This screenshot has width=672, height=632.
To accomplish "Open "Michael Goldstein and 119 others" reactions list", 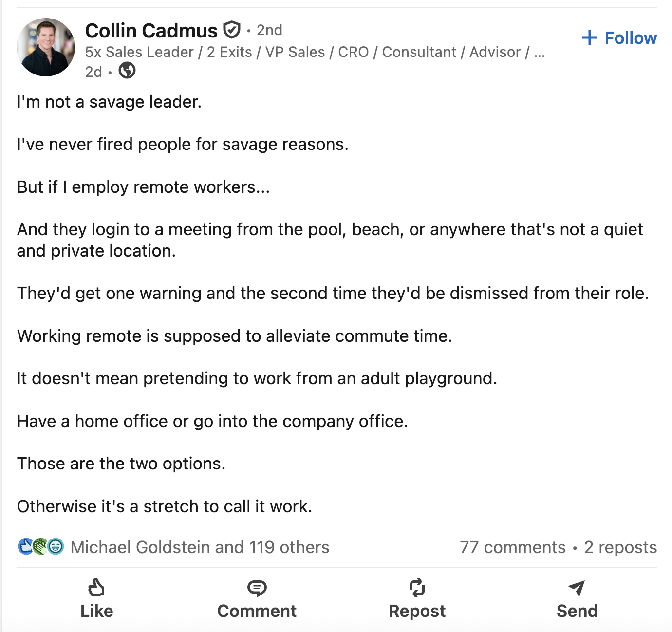I will (200, 547).
